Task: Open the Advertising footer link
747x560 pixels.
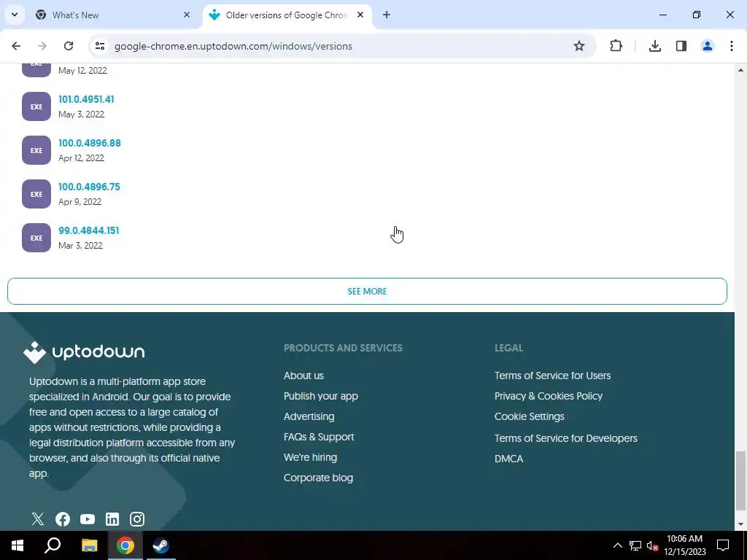Action: (x=309, y=416)
